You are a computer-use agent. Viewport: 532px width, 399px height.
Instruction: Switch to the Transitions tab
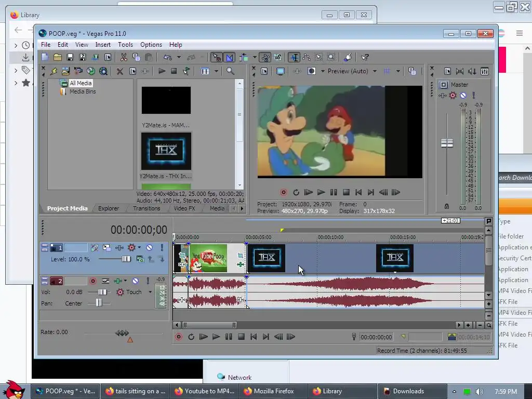pos(147,208)
